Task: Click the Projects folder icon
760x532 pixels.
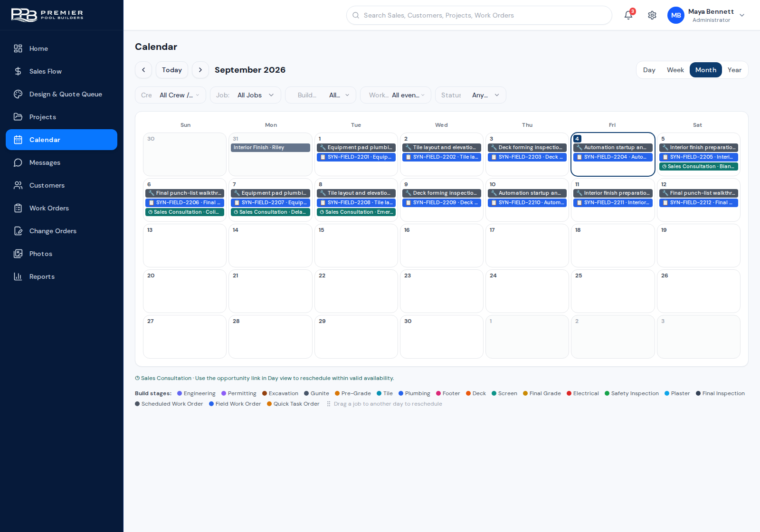Action: (x=18, y=117)
